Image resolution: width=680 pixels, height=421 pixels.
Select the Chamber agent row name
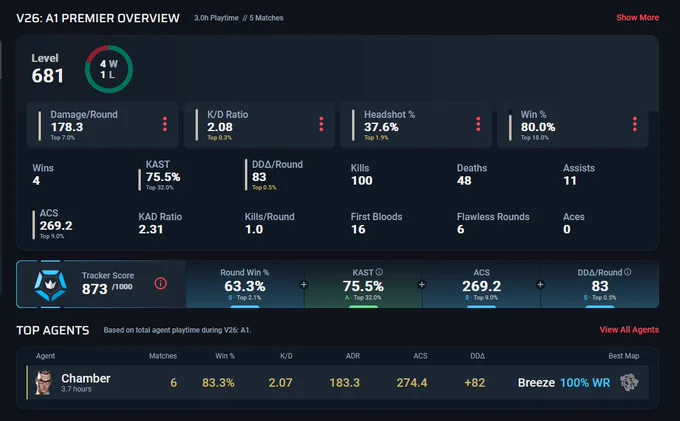point(86,379)
